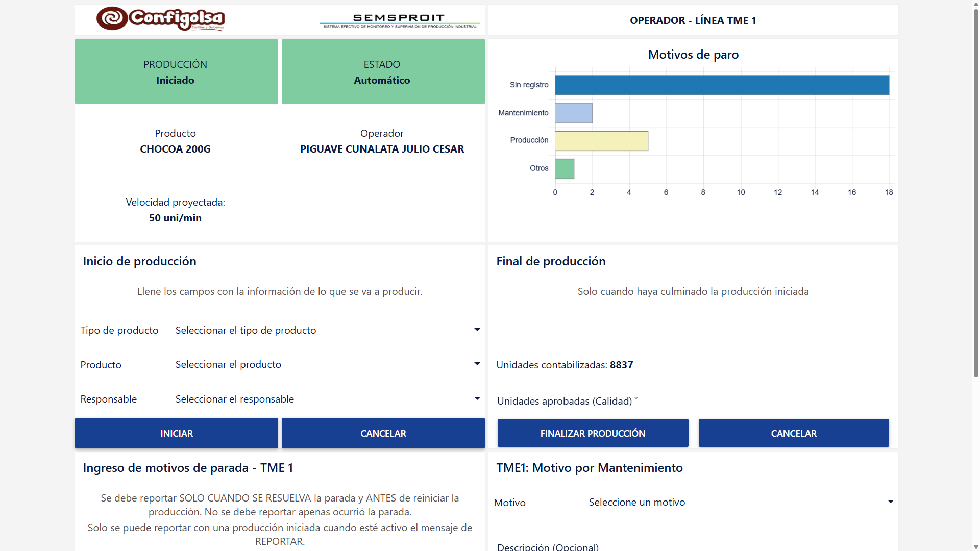The width and height of the screenshot is (980, 551).
Task: Click the scrollbar down arrow
Action: point(976,547)
